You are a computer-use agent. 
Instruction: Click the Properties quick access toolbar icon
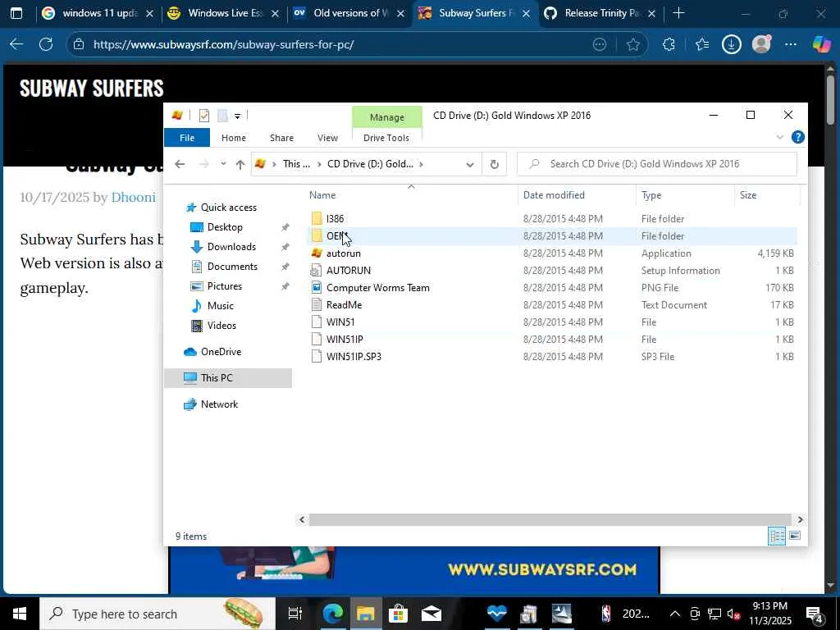click(x=203, y=115)
